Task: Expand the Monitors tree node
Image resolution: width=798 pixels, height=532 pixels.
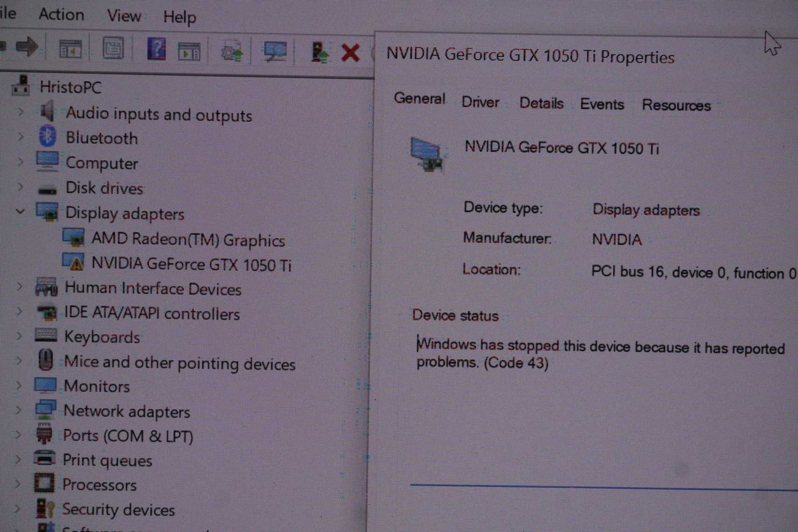Action: click(19, 385)
